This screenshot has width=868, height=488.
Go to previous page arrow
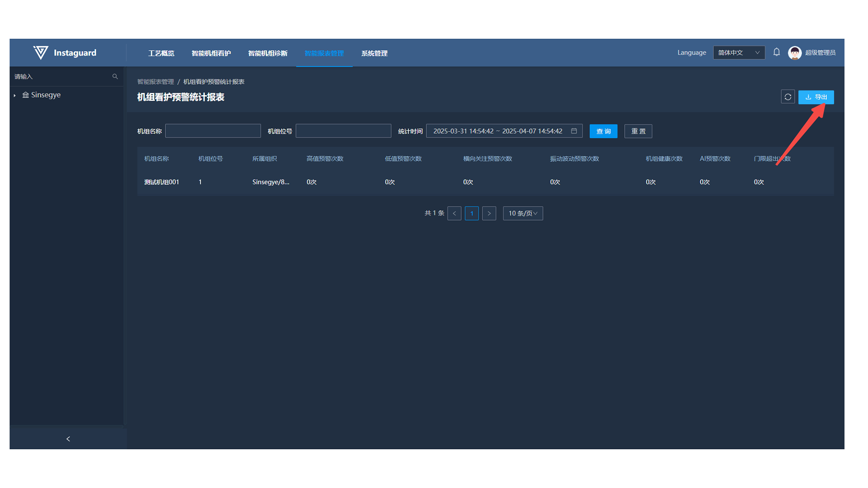pos(454,213)
